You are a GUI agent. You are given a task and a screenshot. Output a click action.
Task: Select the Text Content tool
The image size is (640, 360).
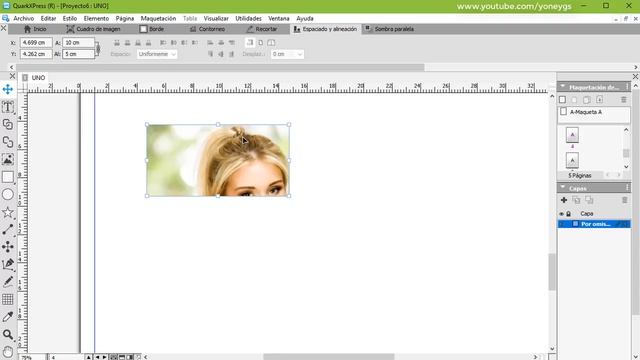[x=8, y=107]
